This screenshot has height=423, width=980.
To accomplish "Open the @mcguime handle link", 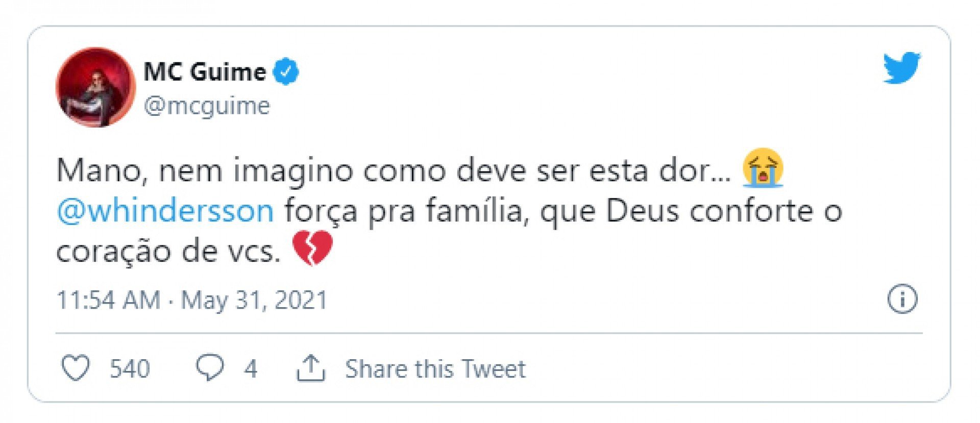I will 207,106.
